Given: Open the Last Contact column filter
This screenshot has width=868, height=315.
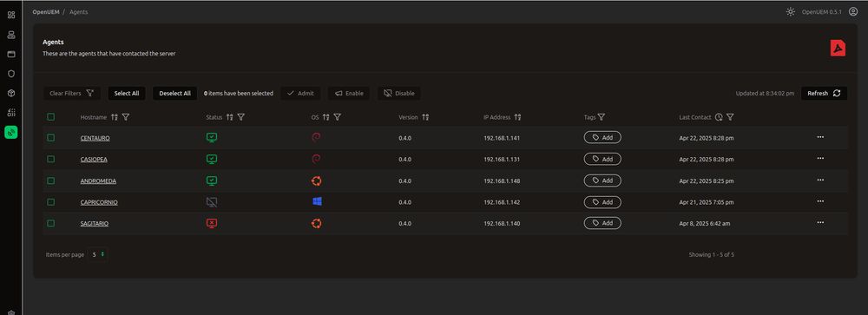Looking at the screenshot, I should coord(730,117).
